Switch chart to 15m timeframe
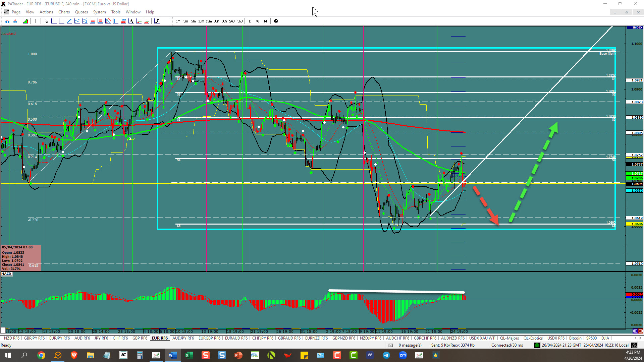 click(x=209, y=21)
